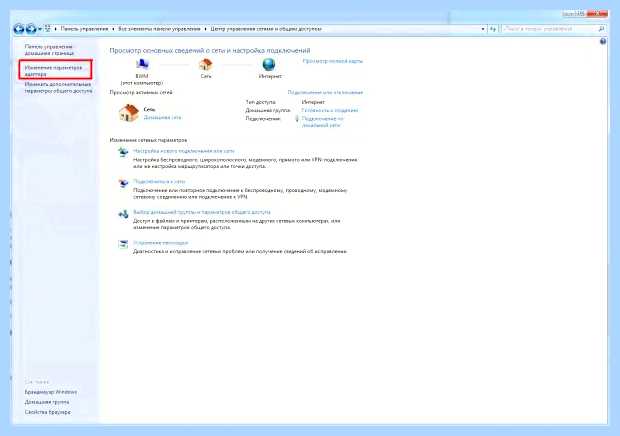Click the 'Подключения' label in network details

pos(263,119)
